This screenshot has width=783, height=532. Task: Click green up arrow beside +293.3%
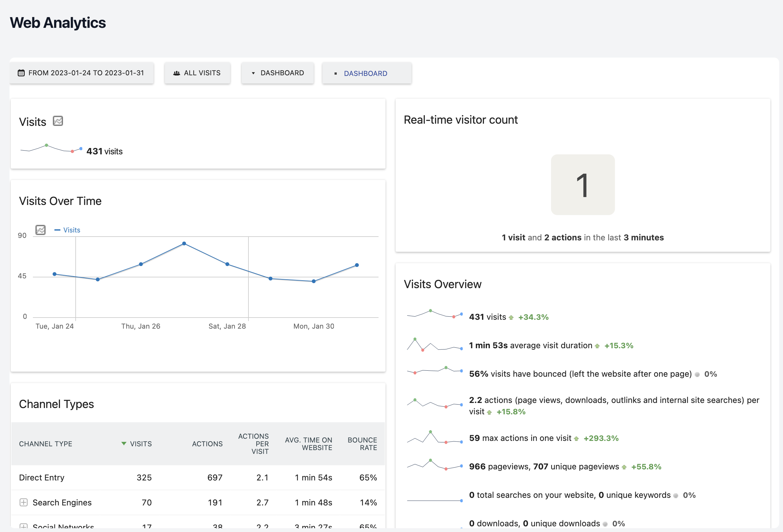pos(576,439)
